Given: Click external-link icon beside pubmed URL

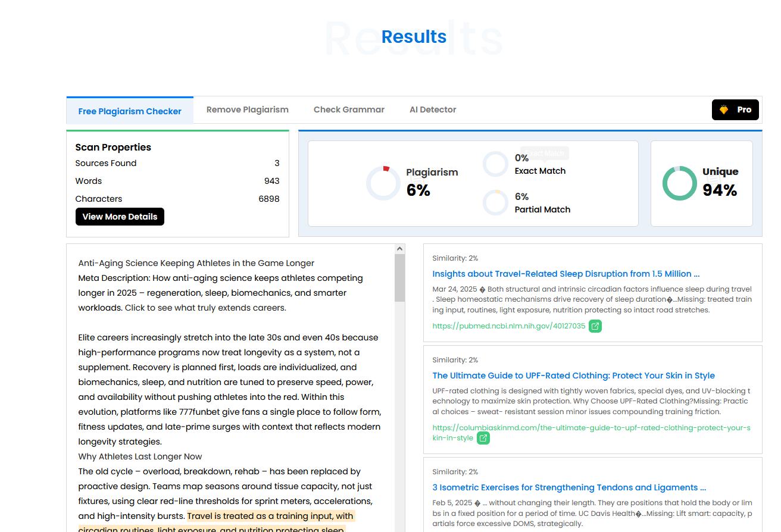Looking at the screenshot, I should 595,326.
